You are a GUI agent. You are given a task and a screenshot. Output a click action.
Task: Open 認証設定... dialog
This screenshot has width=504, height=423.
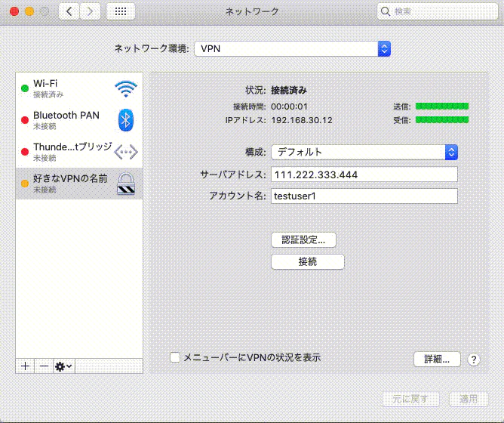pyautogui.click(x=304, y=240)
